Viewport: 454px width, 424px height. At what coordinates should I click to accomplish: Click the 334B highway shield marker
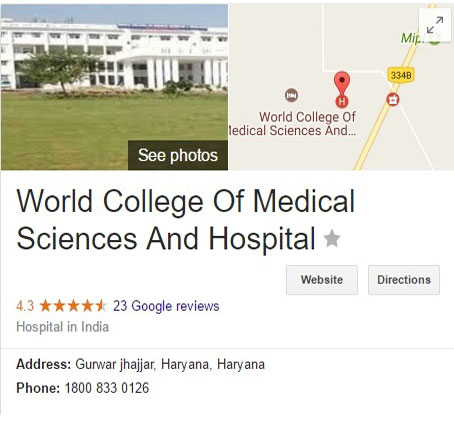click(400, 75)
